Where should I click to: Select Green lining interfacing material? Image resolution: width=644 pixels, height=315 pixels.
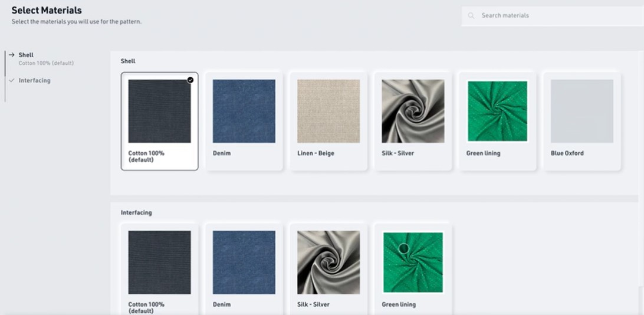coord(413,262)
